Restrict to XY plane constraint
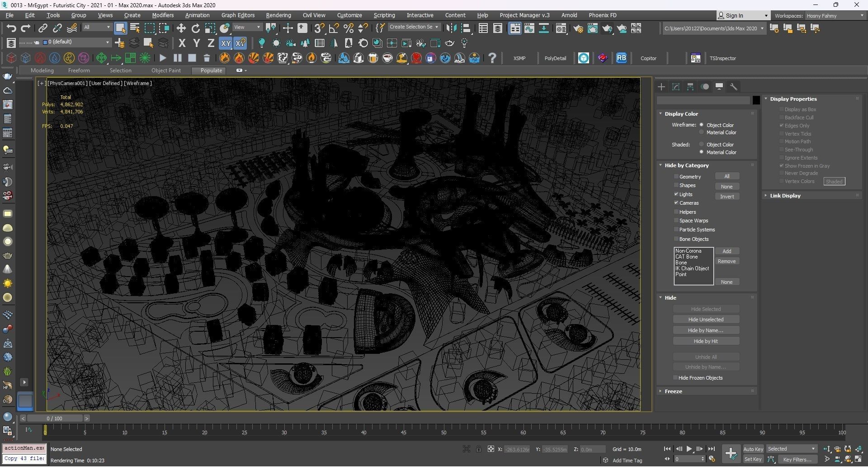The width and height of the screenshot is (868, 470). 225,43
